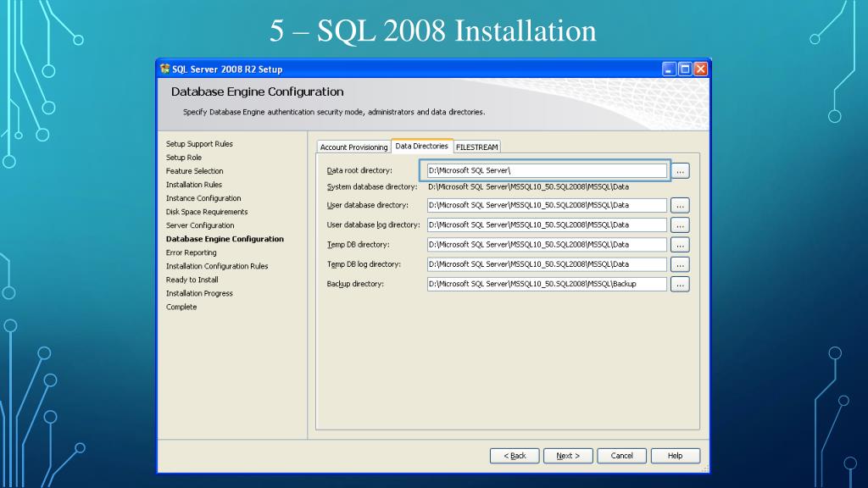
Task: Go back with the Back button
Action: pyautogui.click(x=515, y=456)
